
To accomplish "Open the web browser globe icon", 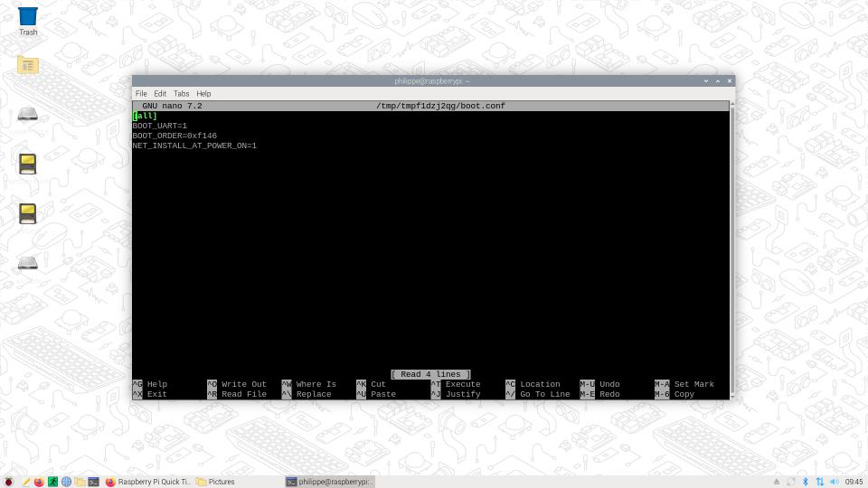I will click(x=66, y=482).
